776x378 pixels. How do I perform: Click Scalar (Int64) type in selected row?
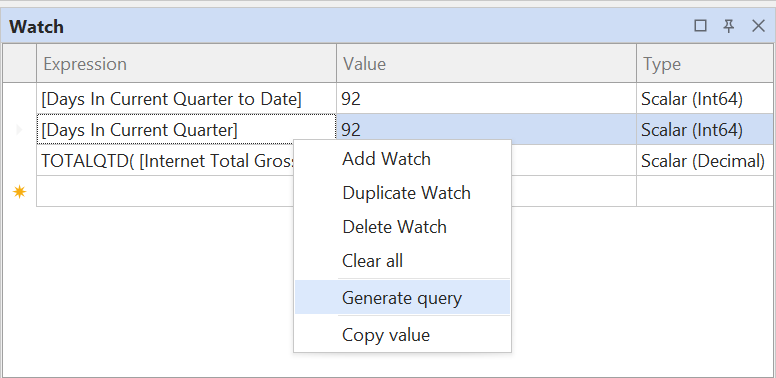pyautogui.click(x=705, y=130)
